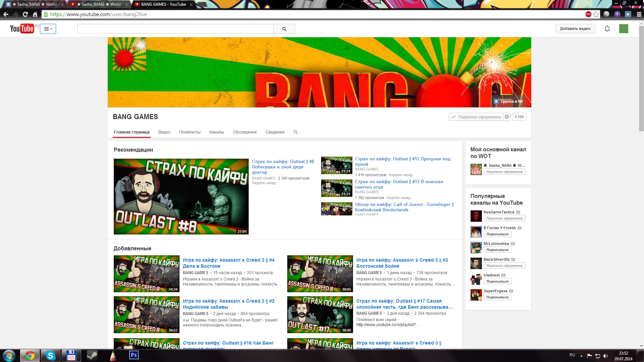Open the green account avatar

coord(624,29)
